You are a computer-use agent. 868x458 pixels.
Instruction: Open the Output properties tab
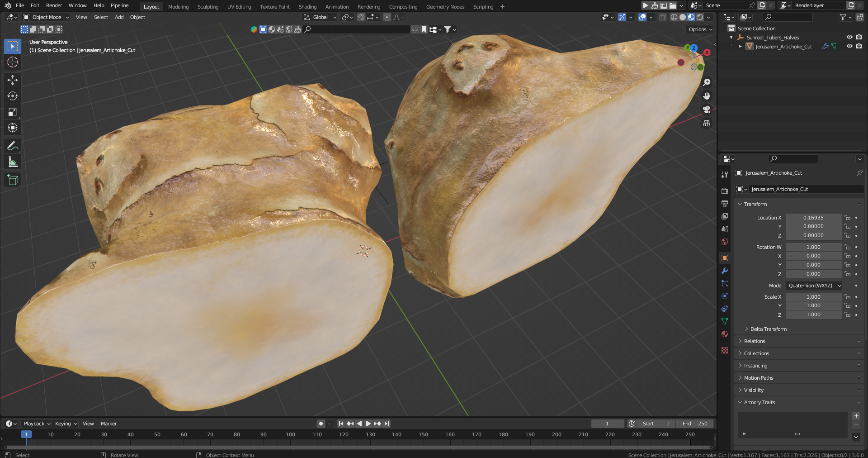725,204
